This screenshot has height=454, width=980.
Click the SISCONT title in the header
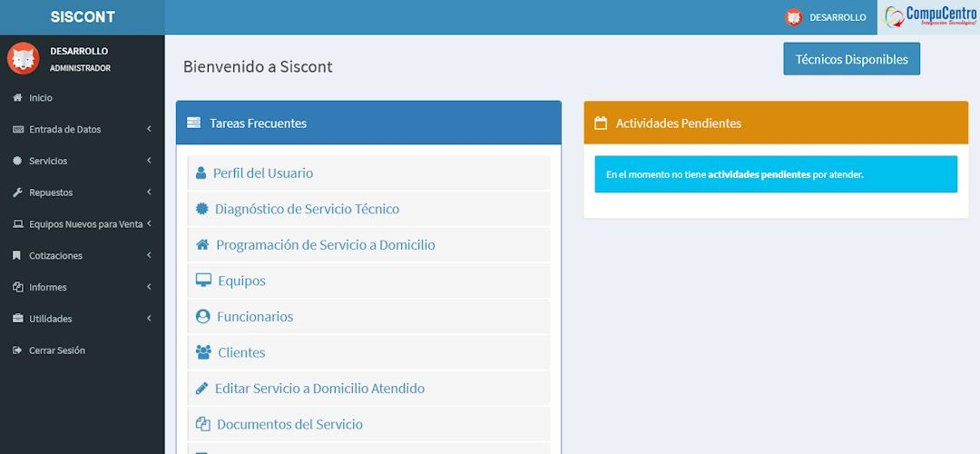83,17
